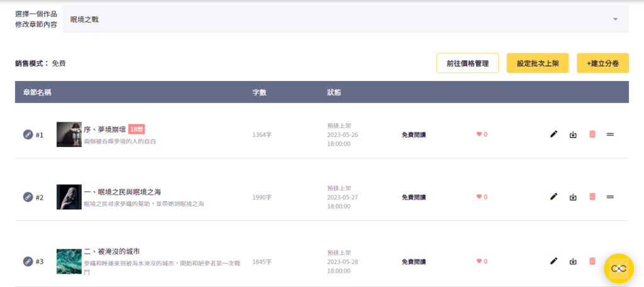Click 免費閱讀 label in chapter #1 row

[x=414, y=134]
